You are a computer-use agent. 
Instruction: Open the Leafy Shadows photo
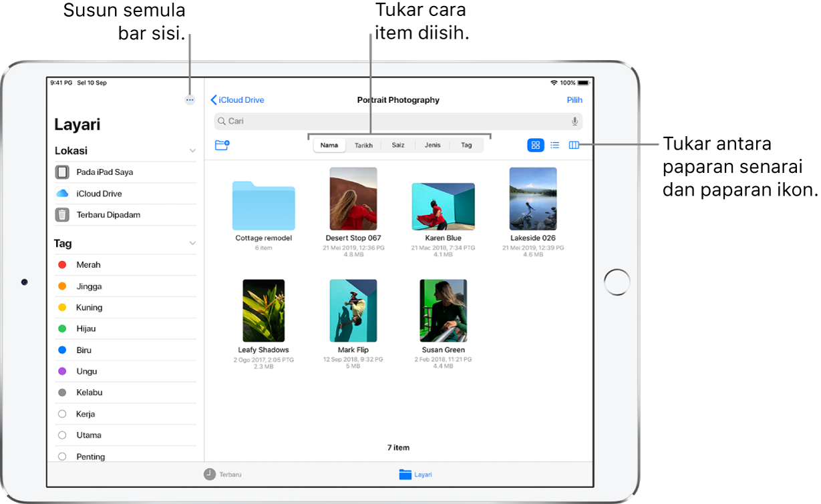click(x=264, y=311)
